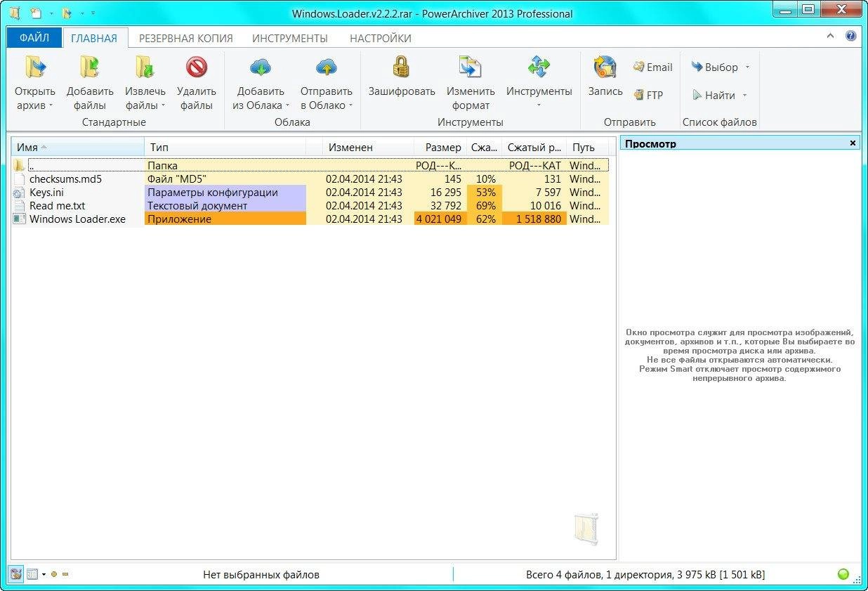Image resolution: width=868 pixels, height=591 pixels.
Task: Click the extract quick-access icon in title bar
Action: [66, 13]
